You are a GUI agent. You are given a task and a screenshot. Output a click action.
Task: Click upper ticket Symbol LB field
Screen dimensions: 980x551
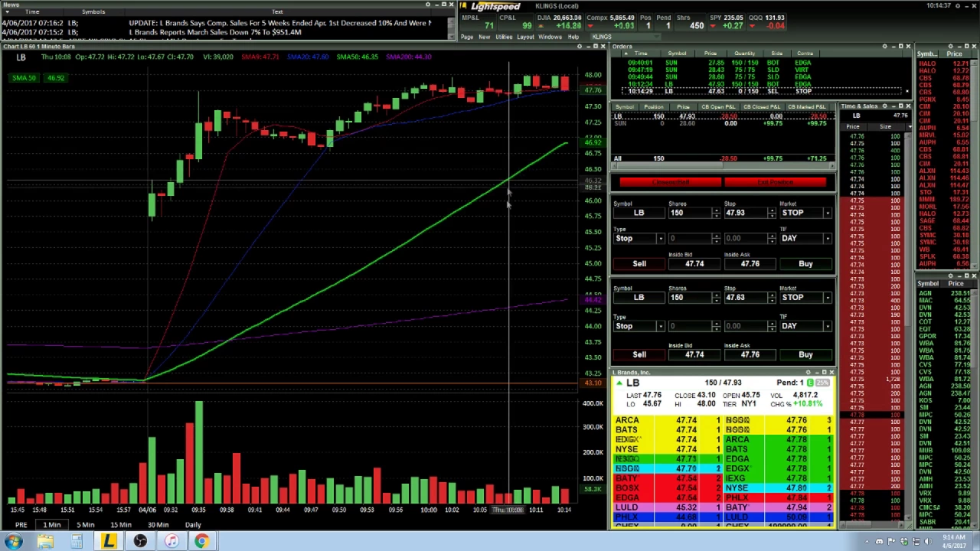pos(639,213)
